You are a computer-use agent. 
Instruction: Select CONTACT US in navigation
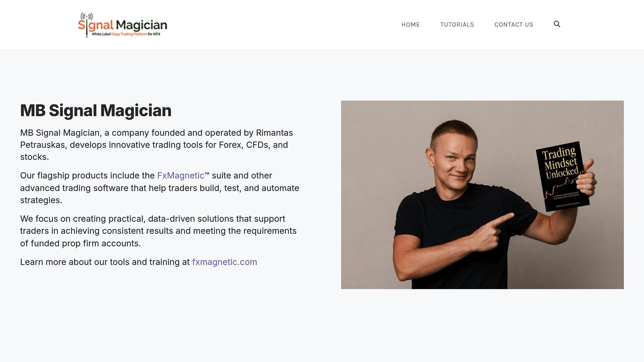click(x=514, y=25)
